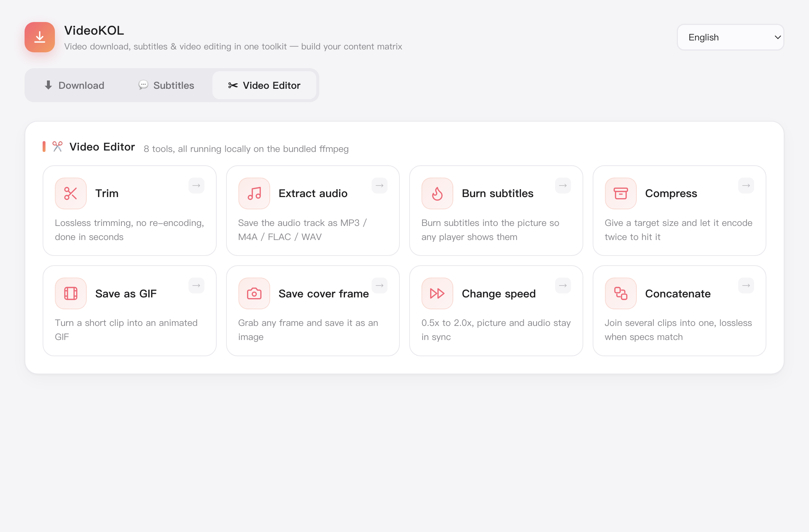The height and width of the screenshot is (532, 809).
Task: Click the Trim card title
Action: click(x=107, y=193)
